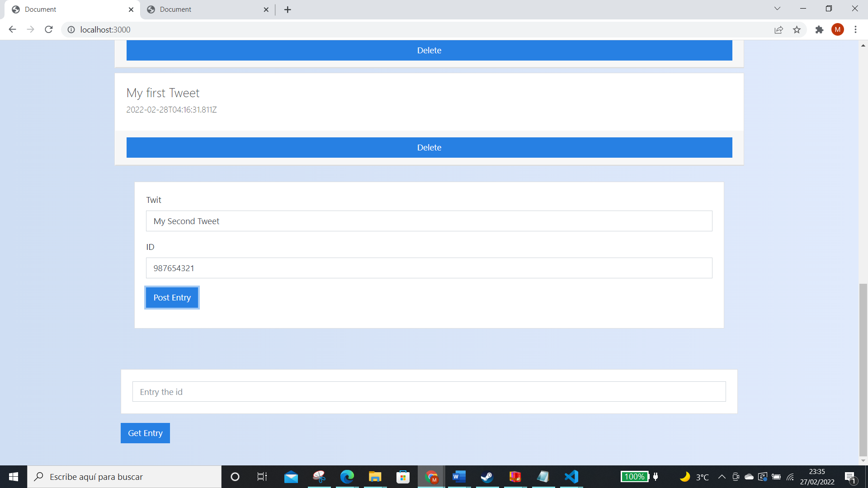Click the ID input containing 987654321
Viewport: 868px width, 488px height.
429,268
